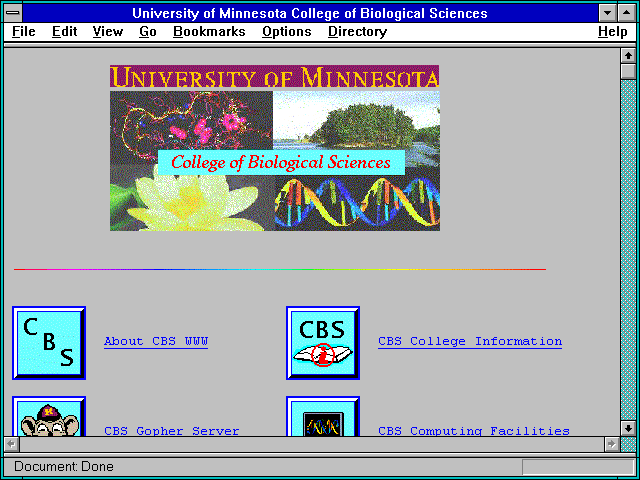The height and width of the screenshot is (480, 640).
Task: Maximize the window with title bar up arrow
Action: [627, 13]
